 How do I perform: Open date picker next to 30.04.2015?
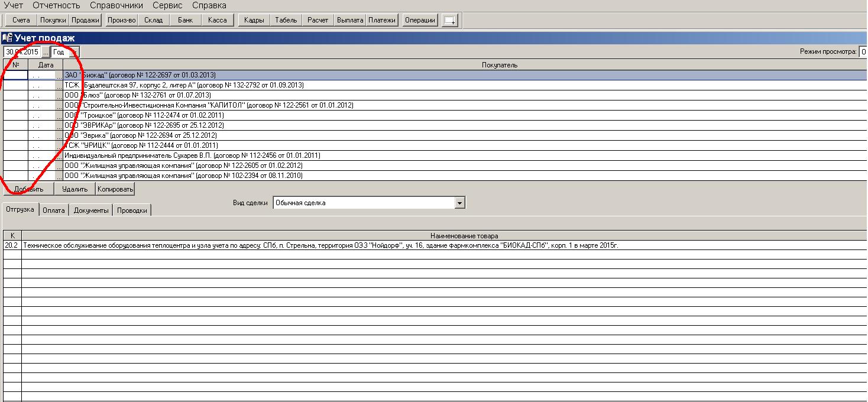pos(46,52)
